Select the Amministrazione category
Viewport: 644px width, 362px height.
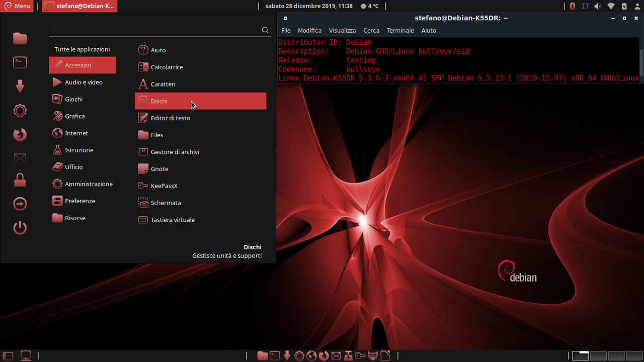pos(83,184)
